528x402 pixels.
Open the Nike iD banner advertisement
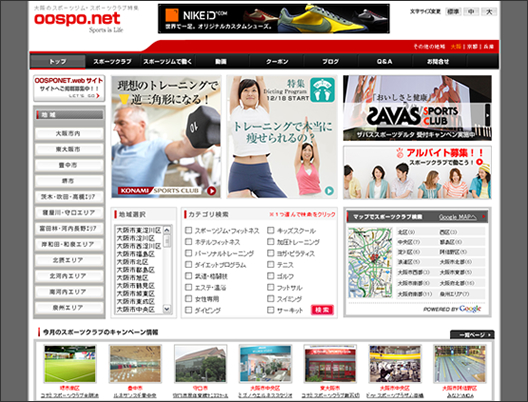click(274, 19)
